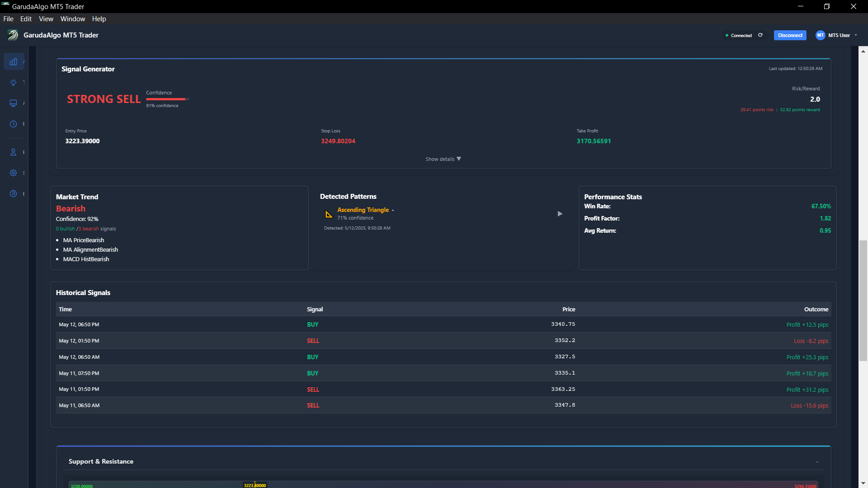Open the profile person icon in sidebar
868x488 pixels.
click(x=14, y=152)
